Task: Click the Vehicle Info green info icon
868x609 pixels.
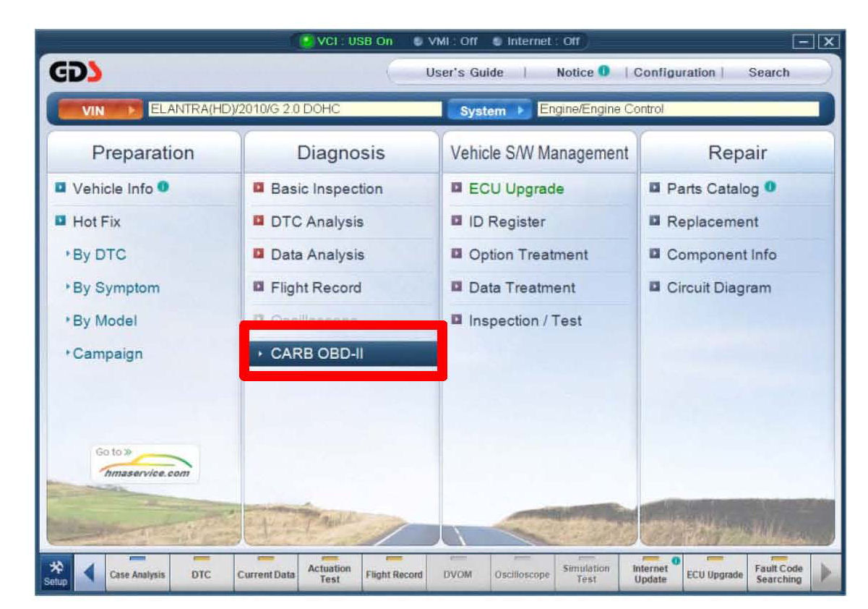Action: 163,187
